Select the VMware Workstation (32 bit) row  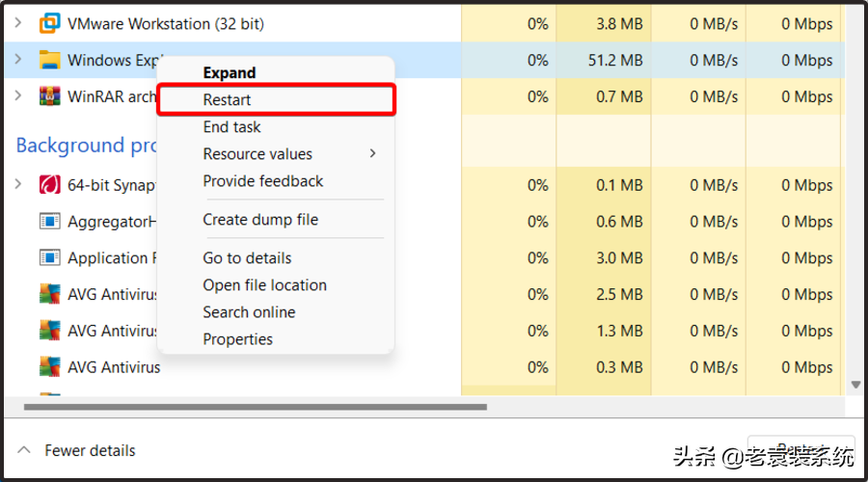pos(424,23)
